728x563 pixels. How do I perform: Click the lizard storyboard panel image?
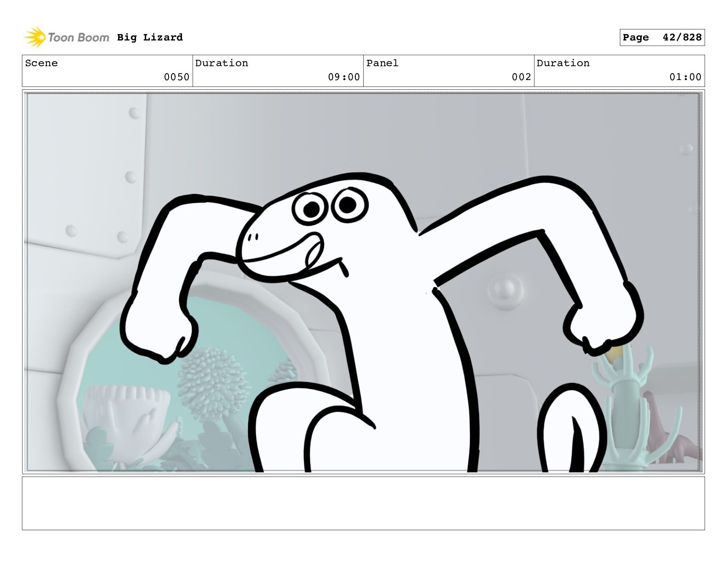pos(364,282)
